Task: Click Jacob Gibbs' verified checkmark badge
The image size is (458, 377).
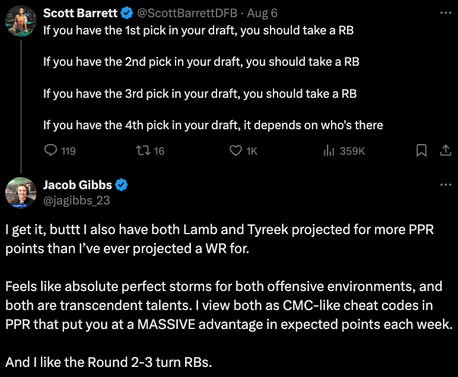Action: 122,185
